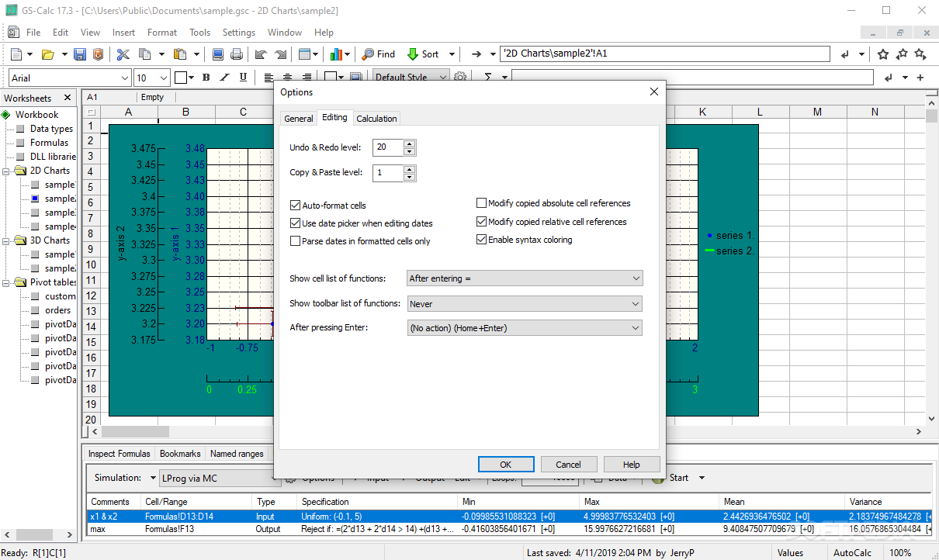Toggle Bold formatting
The height and width of the screenshot is (560, 939).
pos(206,78)
